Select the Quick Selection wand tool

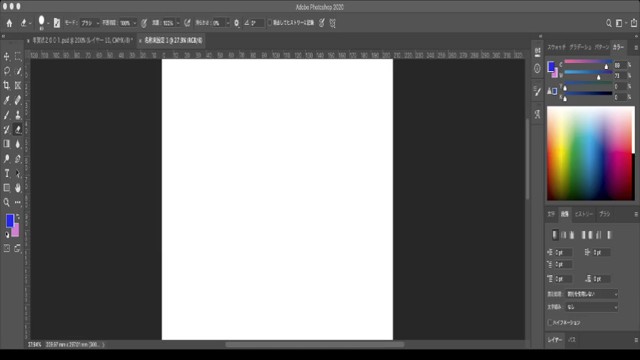click(x=18, y=71)
